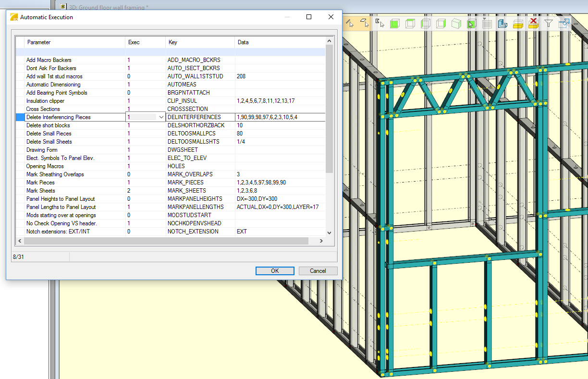Click the horizontal scrollbar right arrow

pos(321,240)
